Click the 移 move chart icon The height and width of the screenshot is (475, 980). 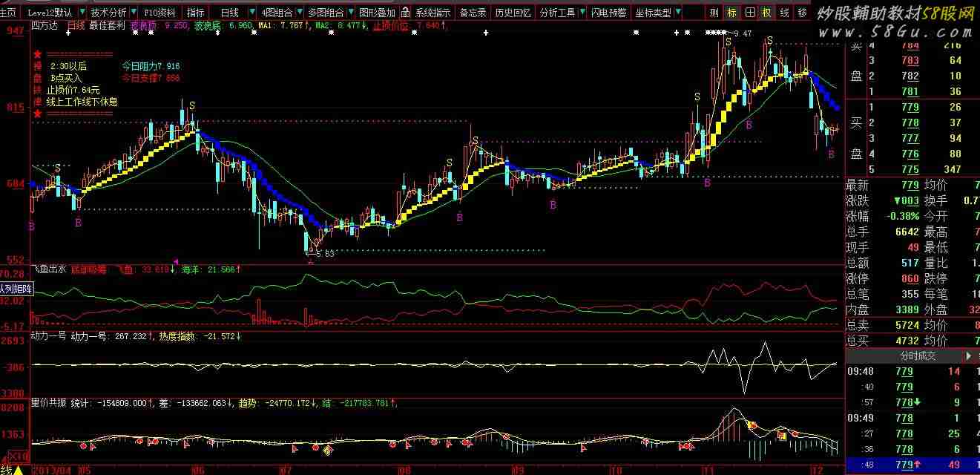click(803, 13)
